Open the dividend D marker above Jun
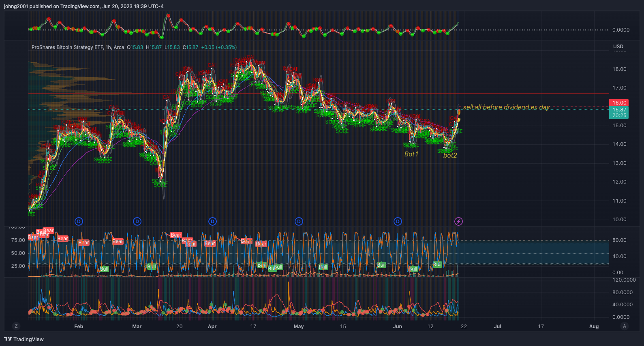This screenshot has height=346, width=644. click(x=398, y=221)
